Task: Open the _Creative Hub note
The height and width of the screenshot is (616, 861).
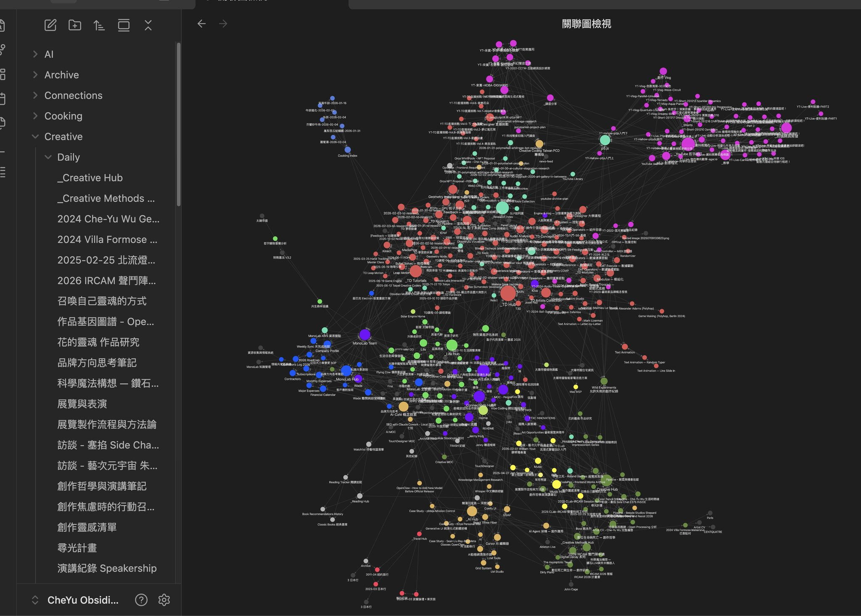Action: point(90,178)
